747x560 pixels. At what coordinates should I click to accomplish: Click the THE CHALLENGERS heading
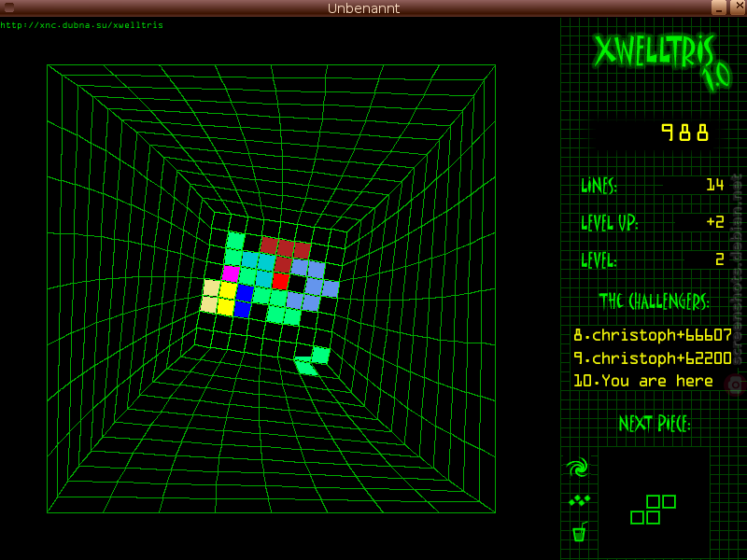(x=655, y=301)
